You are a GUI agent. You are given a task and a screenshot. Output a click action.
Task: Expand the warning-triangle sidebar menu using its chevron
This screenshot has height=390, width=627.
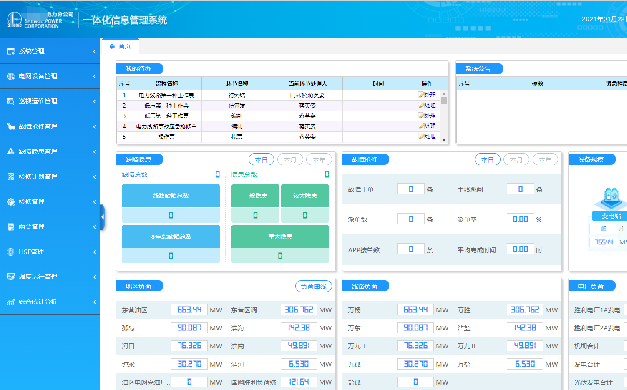(x=94, y=152)
